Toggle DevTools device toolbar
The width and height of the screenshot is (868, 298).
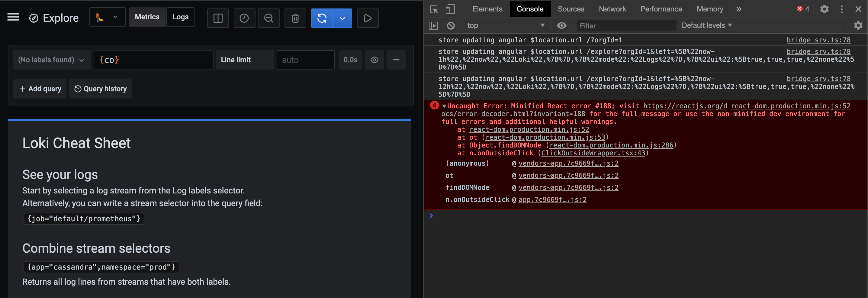coord(450,9)
